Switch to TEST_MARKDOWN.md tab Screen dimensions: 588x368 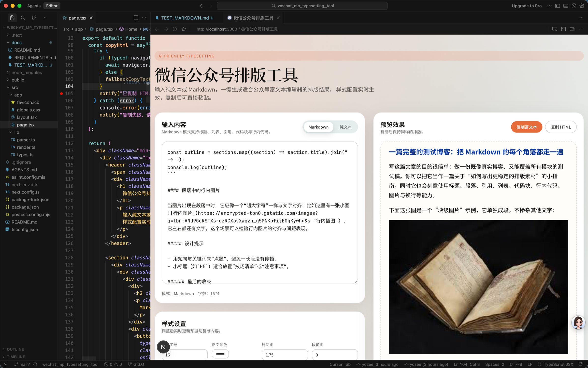click(x=185, y=18)
